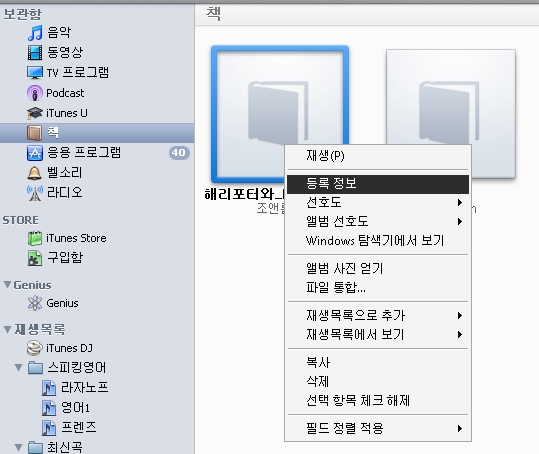Expand the 선호도 submenu arrow
Screen dimensions: 539x454
[x=460, y=202]
